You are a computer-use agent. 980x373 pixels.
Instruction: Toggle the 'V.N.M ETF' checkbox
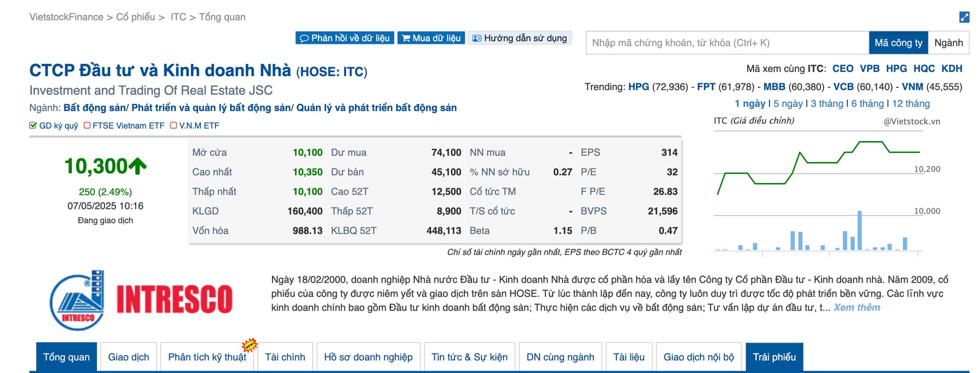(174, 126)
